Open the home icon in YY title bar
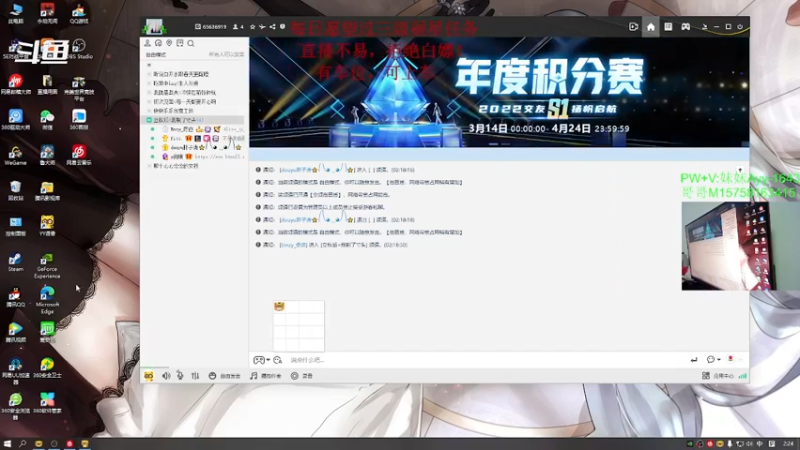The width and height of the screenshot is (800, 450). click(x=651, y=27)
